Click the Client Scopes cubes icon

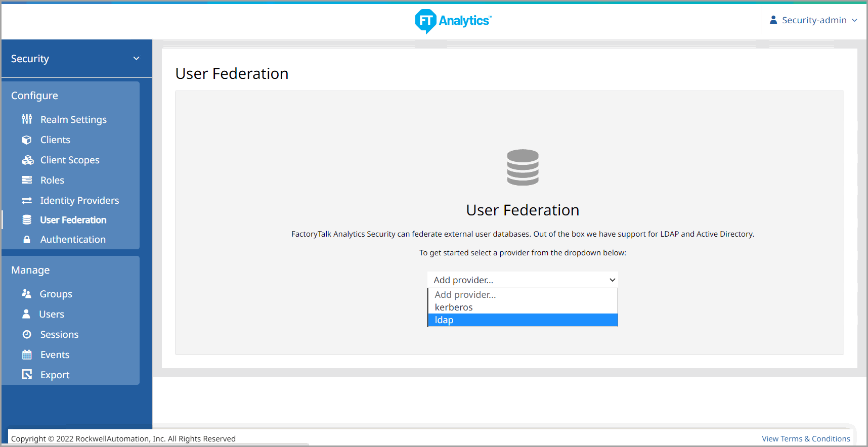[27, 160]
